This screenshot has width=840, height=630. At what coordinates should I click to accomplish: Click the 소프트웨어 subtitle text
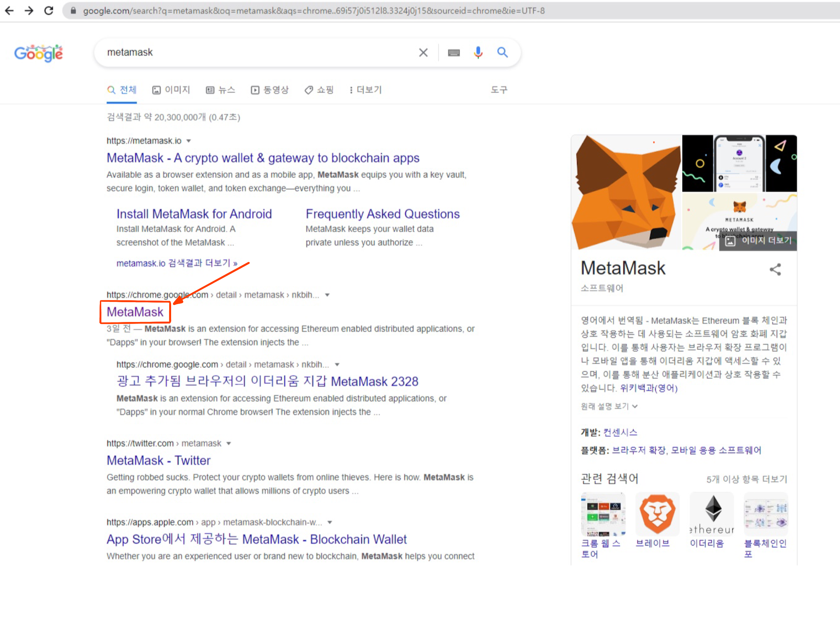(602, 288)
